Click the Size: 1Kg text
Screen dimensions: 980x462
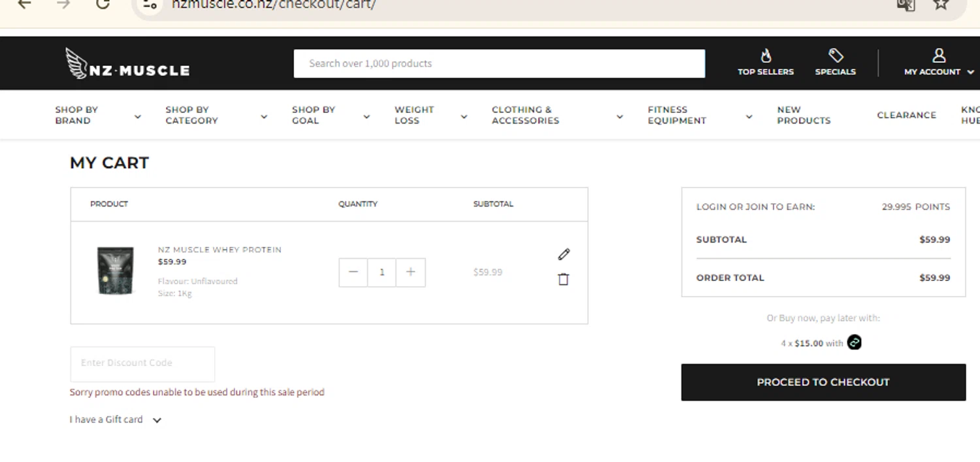click(x=174, y=293)
